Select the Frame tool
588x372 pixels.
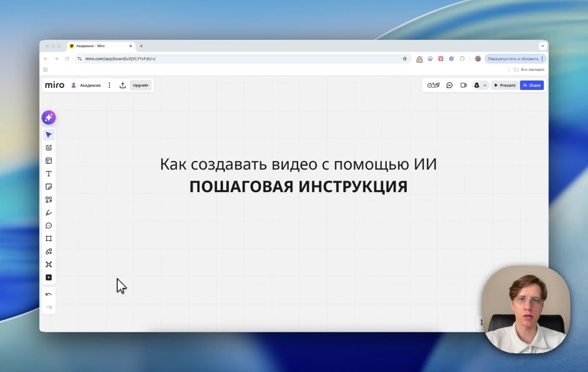49,239
